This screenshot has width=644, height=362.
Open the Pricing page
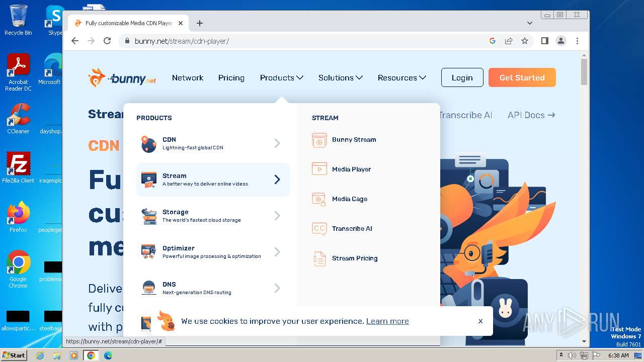tap(231, 78)
